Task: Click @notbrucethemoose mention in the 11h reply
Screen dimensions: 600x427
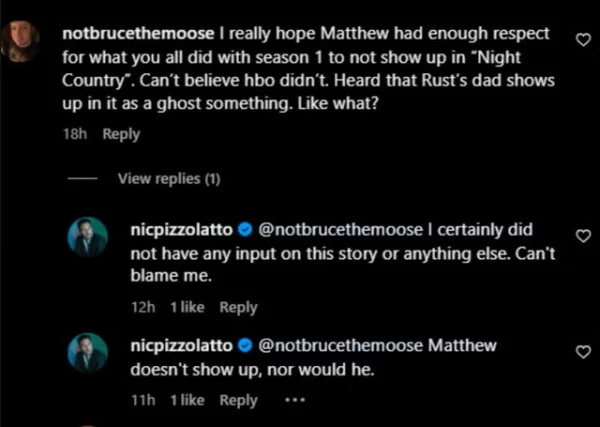Action: tap(341, 346)
